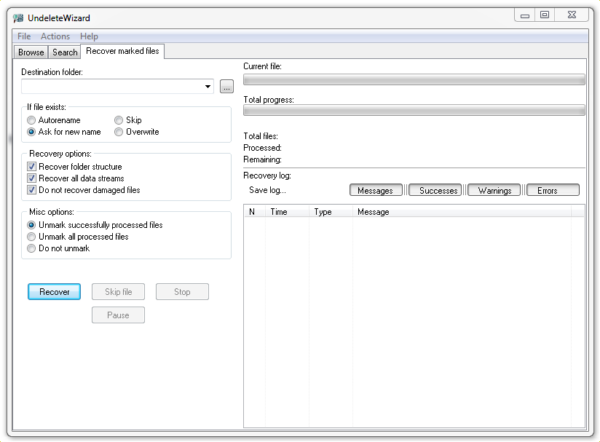600x442 pixels.
Task: Select Unmark all processed files
Action: (78, 236)
